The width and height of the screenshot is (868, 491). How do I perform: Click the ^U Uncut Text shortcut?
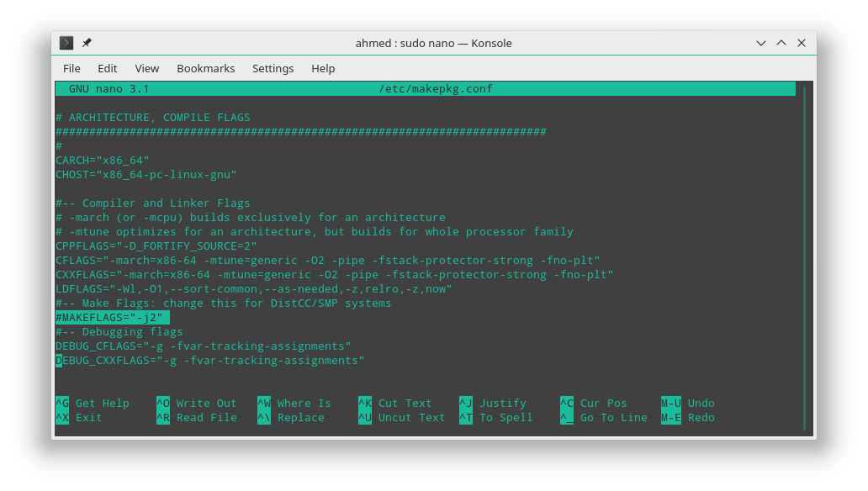point(402,418)
